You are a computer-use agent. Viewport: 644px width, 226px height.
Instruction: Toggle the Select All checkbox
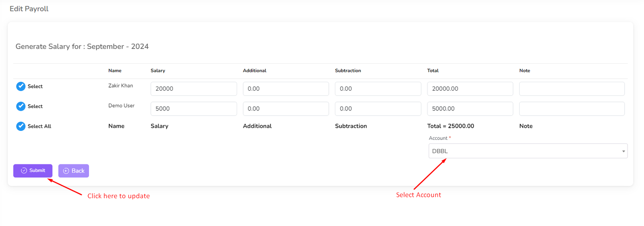(21, 126)
